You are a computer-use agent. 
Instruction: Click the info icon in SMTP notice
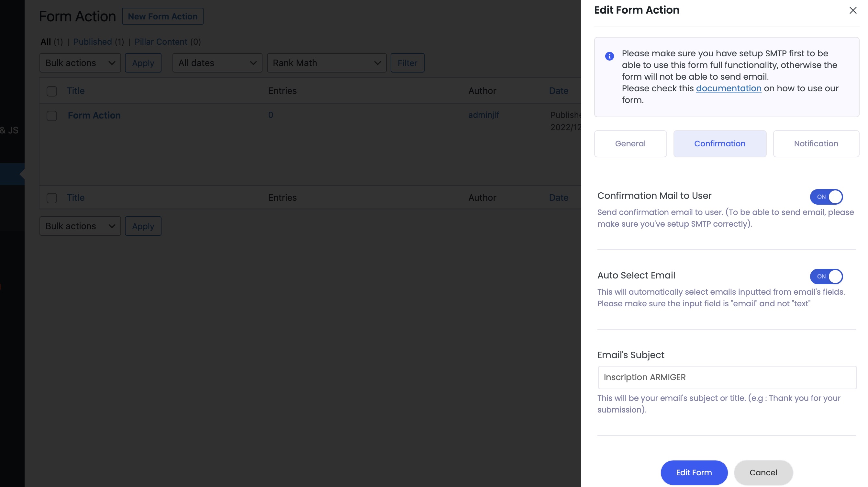[609, 56]
